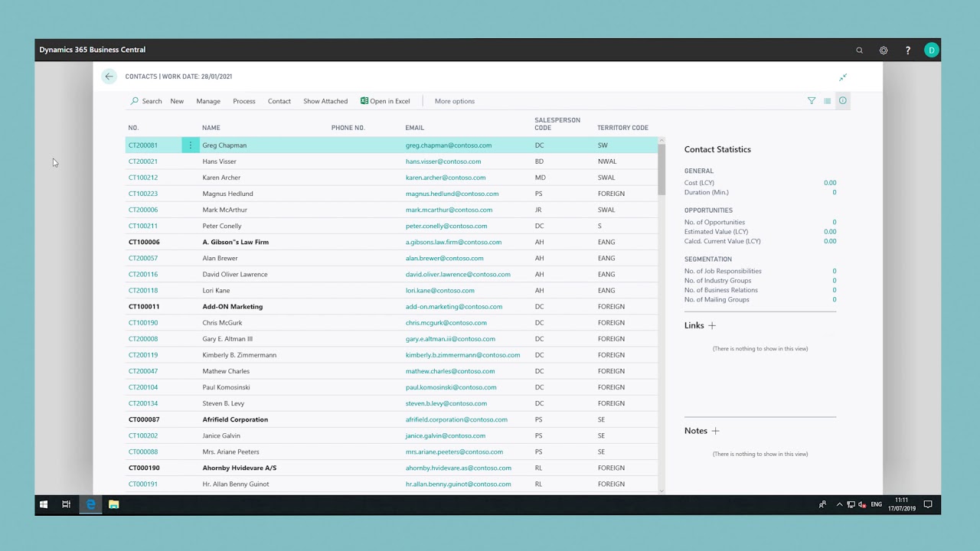Sort by the Email column header
Screen dimensions: 980x551
pyautogui.click(x=415, y=128)
